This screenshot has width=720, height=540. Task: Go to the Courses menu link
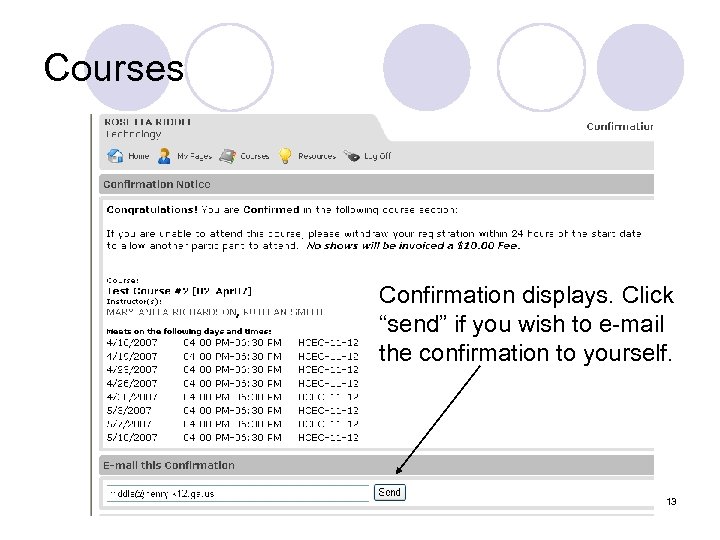255,156
